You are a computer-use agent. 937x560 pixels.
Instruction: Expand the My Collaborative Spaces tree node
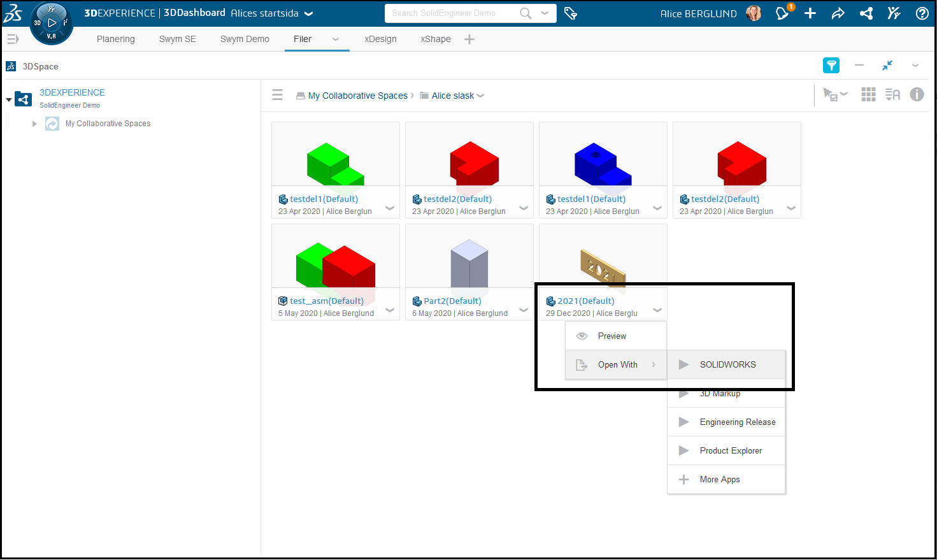[x=34, y=124]
